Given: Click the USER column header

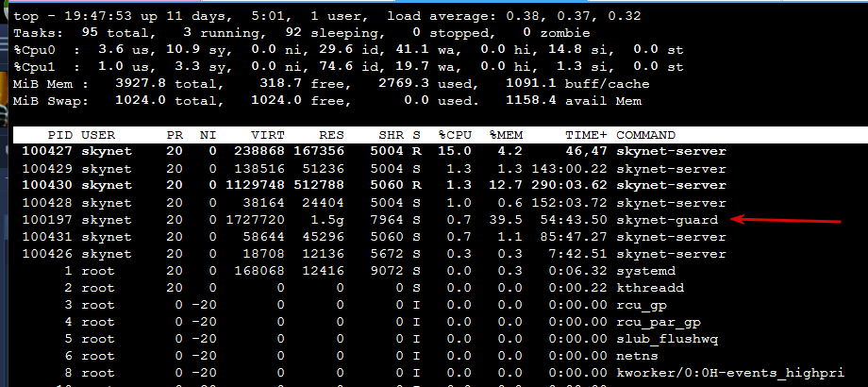Looking at the screenshot, I should point(98,135).
